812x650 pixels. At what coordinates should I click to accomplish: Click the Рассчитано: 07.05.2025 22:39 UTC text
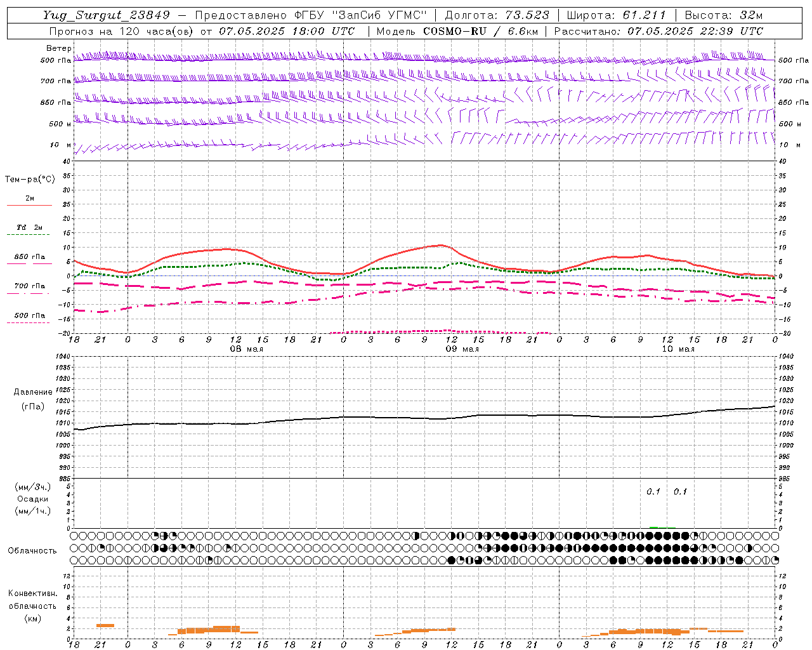tap(658, 30)
